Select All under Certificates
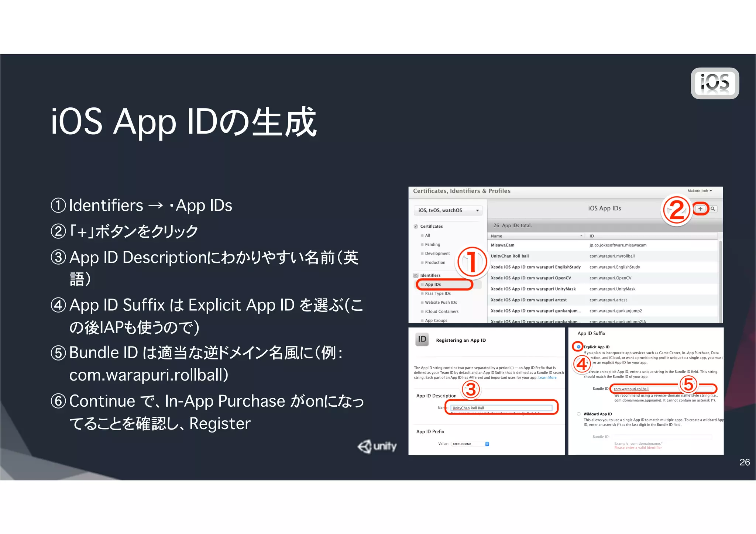The height and width of the screenshot is (534, 756). [x=427, y=235]
